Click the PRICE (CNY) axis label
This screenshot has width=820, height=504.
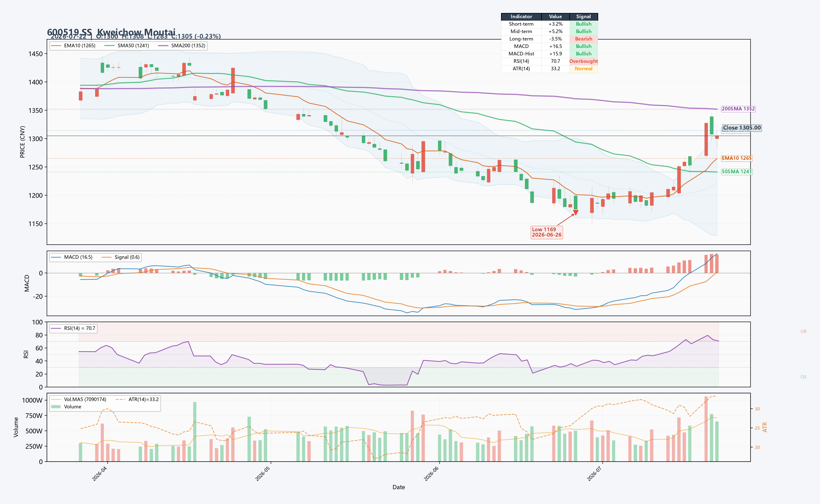click(x=22, y=142)
